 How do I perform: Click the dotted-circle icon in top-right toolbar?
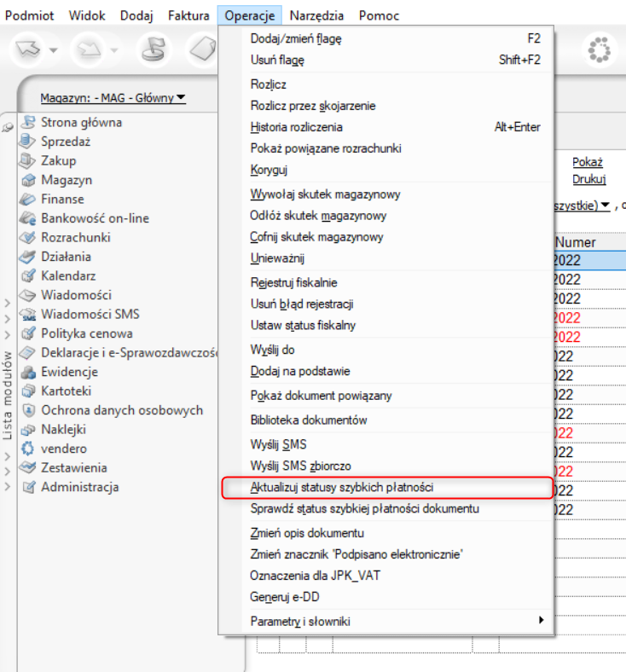click(599, 49)
